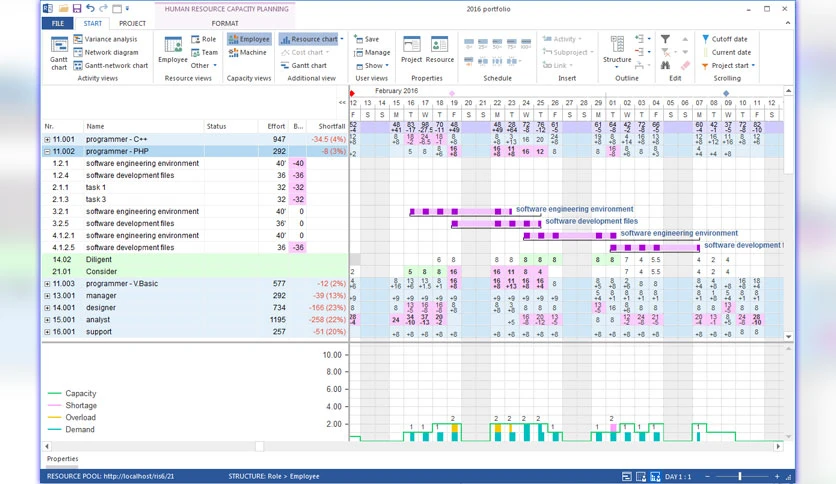Switch to the START tab
The height and width of the screenshot is (484, 836).
click(x=92, y=23)
